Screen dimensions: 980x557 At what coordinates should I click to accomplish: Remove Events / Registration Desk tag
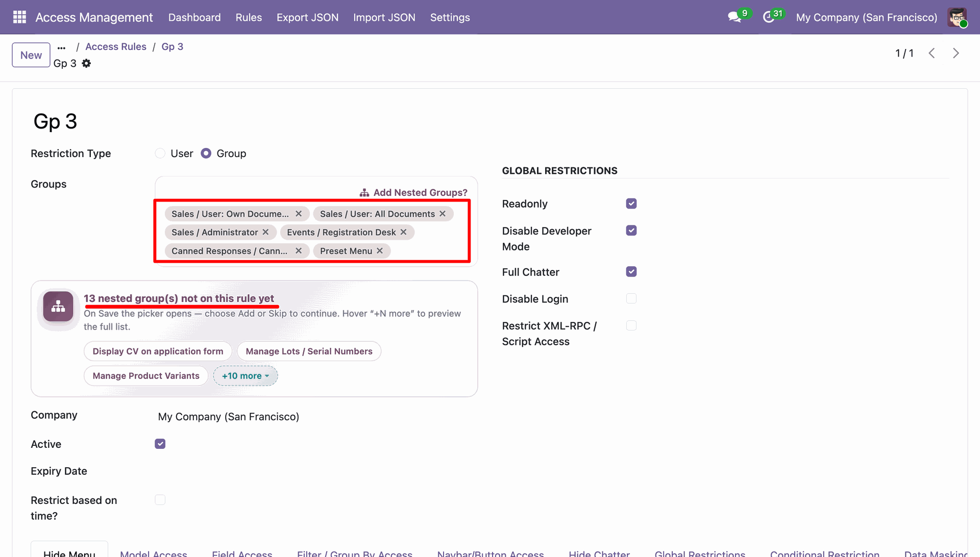pos(403,232)
